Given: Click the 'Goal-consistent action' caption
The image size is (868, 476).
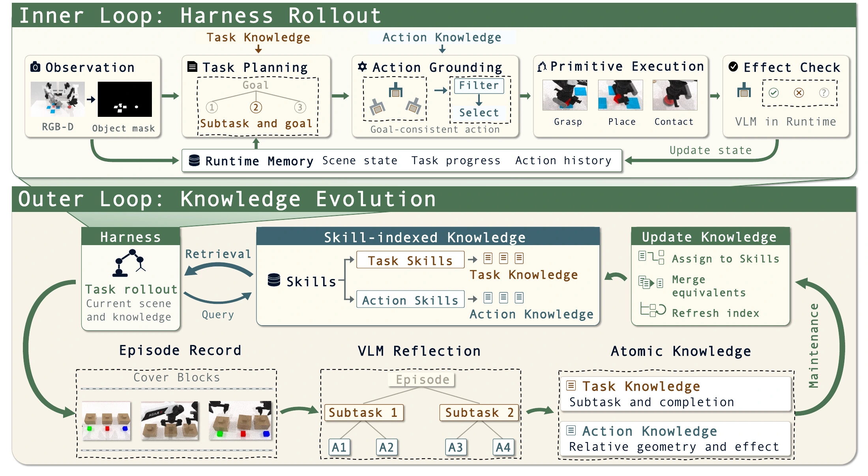Looking at the screenshot, I should (x=435, y=129).
